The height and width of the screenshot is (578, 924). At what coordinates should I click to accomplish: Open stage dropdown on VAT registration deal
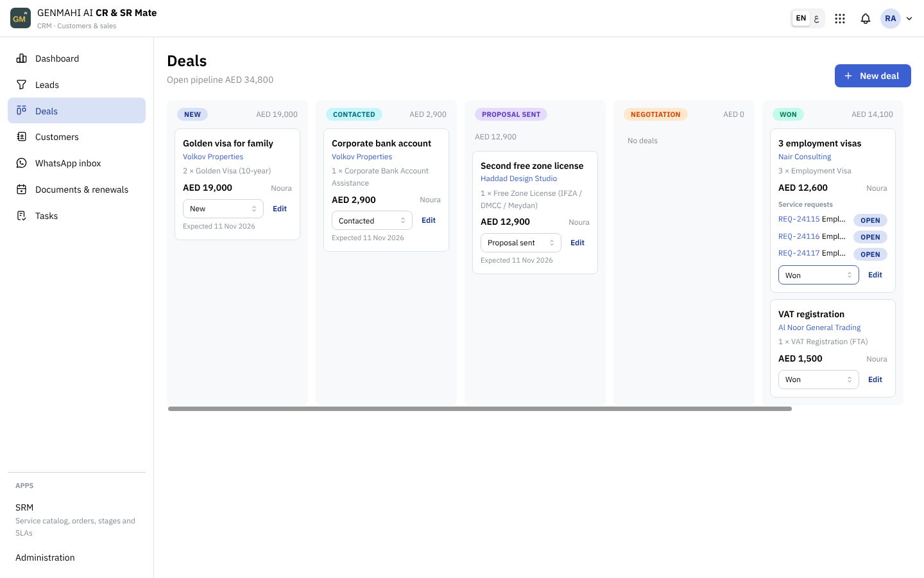(x=819, y=380)
